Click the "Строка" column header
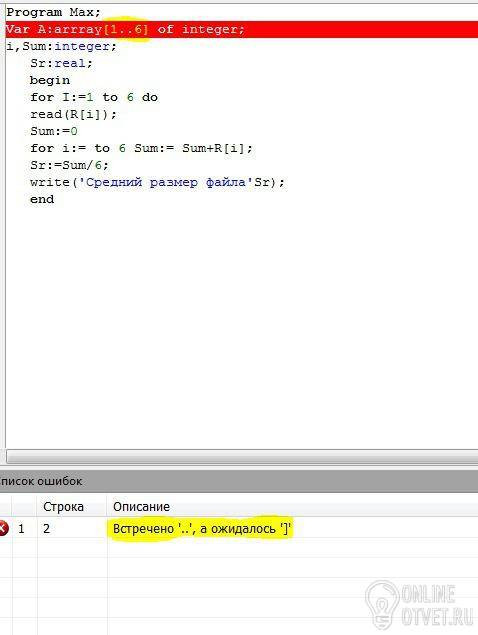This screenshot has width=478, height=635. [63, 507]
